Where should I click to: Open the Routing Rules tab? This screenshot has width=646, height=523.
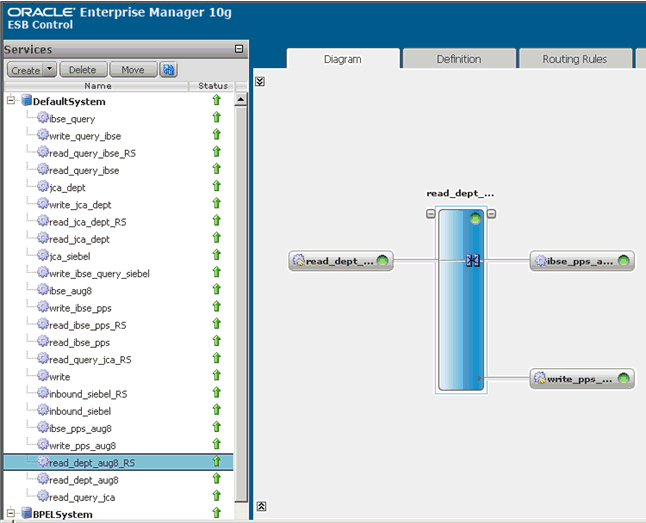pos(575,59)
